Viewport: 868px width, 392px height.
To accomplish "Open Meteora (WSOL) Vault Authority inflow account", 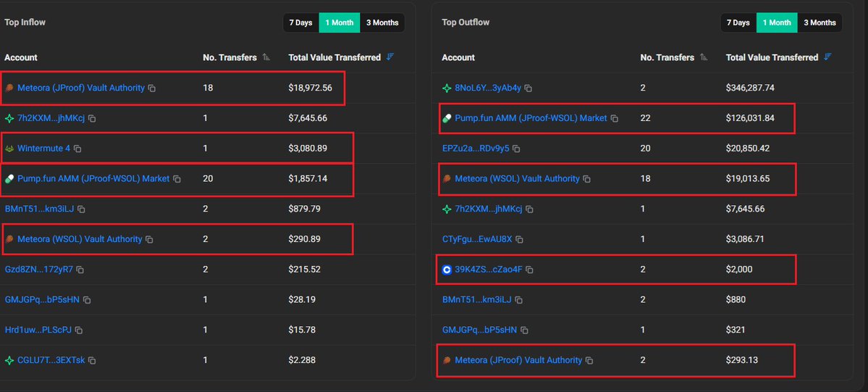I will tap(80, 239).
